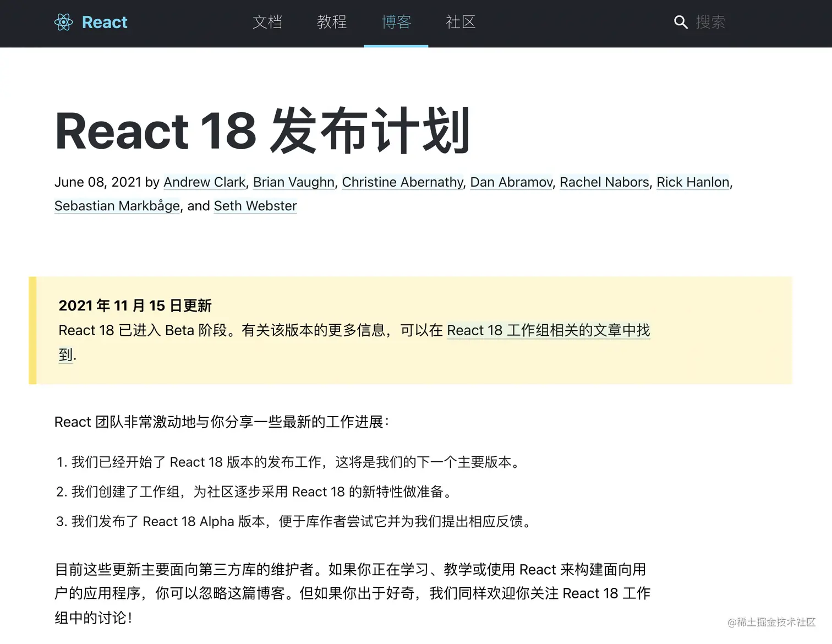Open Andrew Clark author link
This screenshot has height=644, width=832.
coord(205,182)
